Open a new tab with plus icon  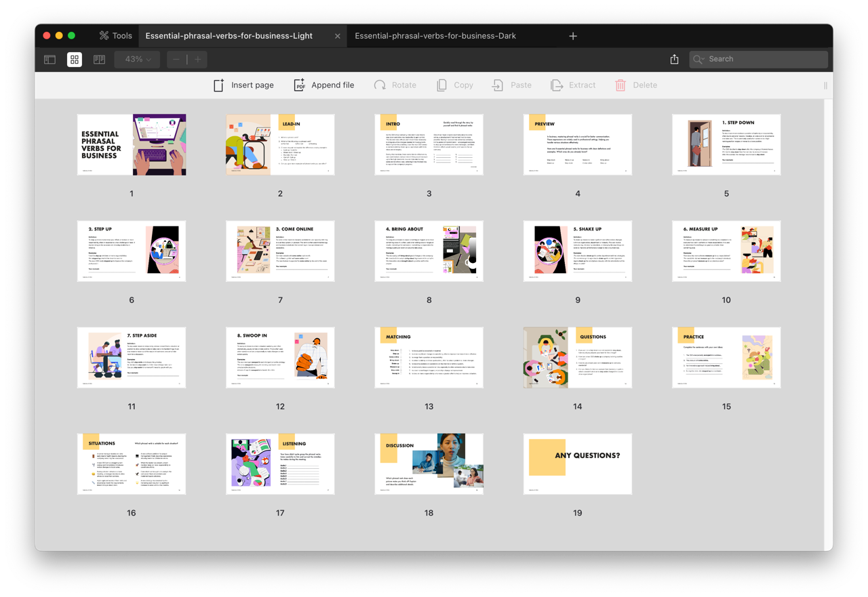coord(573,36)
